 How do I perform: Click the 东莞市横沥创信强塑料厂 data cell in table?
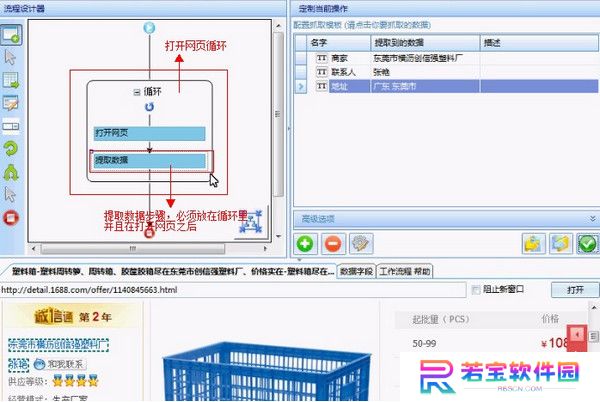click(426, 58)
